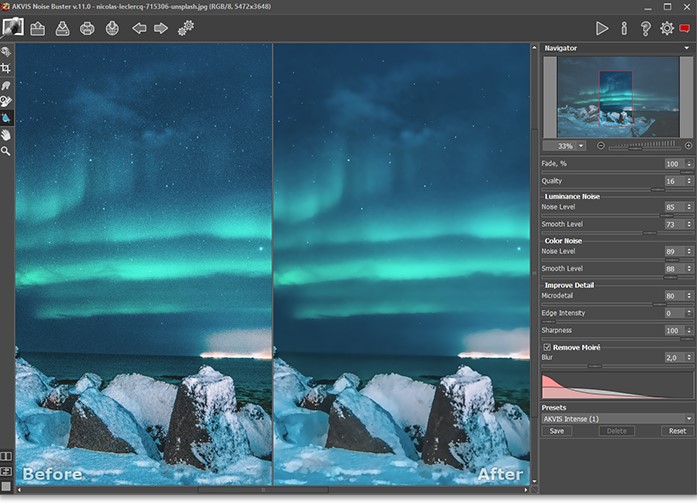
Task: Click the Print icon in the toolbar
Action: 87,28
